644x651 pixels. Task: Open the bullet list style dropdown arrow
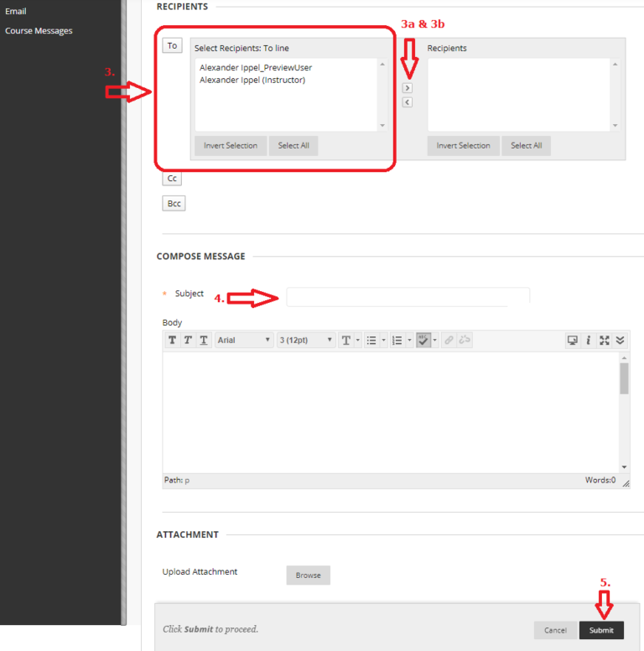pos(383,341)
